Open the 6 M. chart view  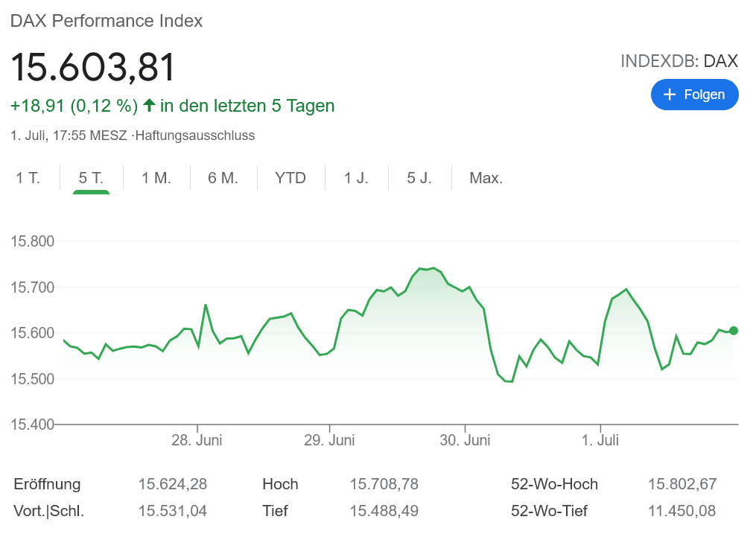pos(223,179)
